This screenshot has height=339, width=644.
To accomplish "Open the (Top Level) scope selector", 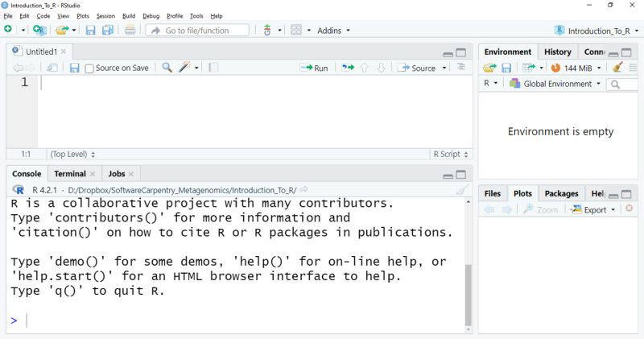I will click(x=72, y=154).
